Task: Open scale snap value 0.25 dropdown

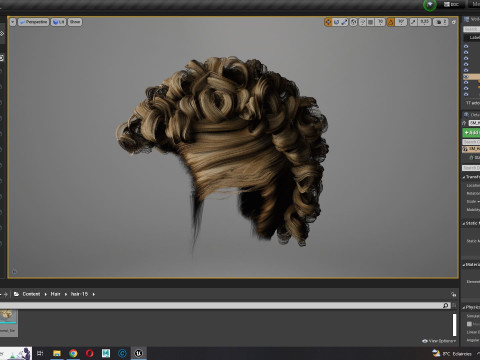Action: [x=424, y=22]
